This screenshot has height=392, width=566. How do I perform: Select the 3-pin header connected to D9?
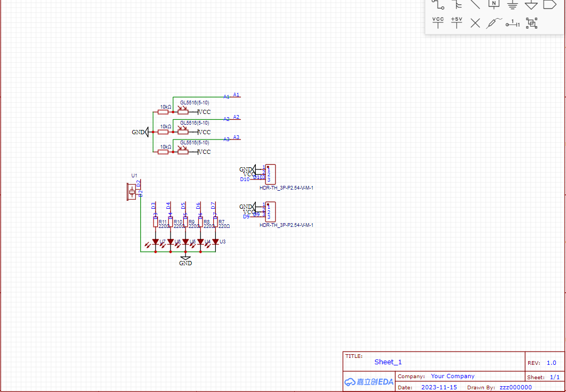[x=270, y=211]
